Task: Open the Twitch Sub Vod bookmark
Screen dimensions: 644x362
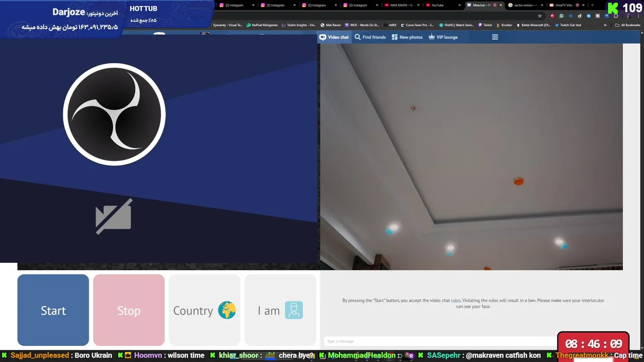Action: 568,25
